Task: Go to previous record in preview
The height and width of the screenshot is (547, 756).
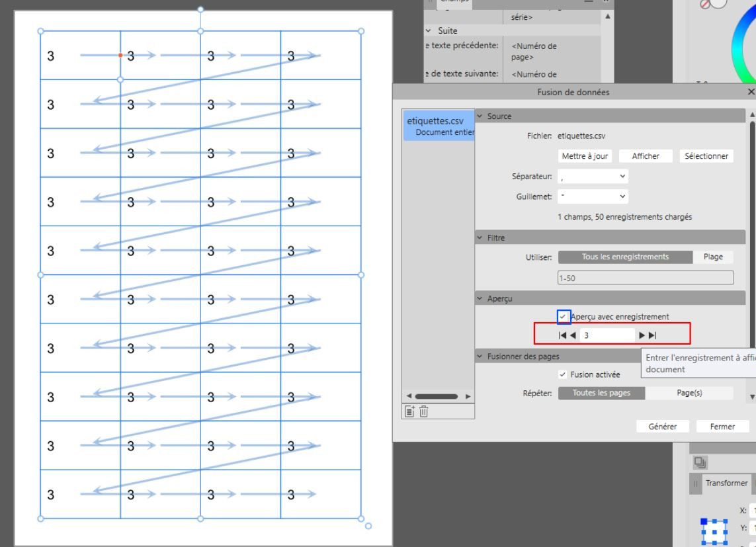Action: tap(573, 335)
